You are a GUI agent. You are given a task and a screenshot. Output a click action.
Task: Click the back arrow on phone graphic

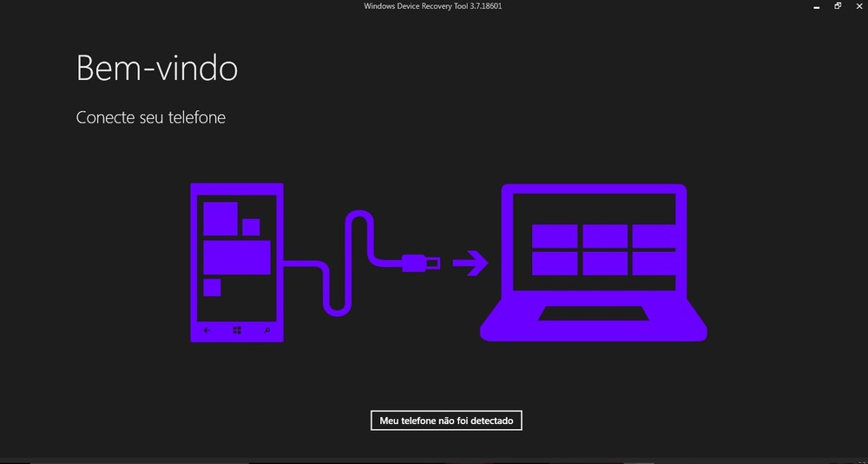coord(207,331)
